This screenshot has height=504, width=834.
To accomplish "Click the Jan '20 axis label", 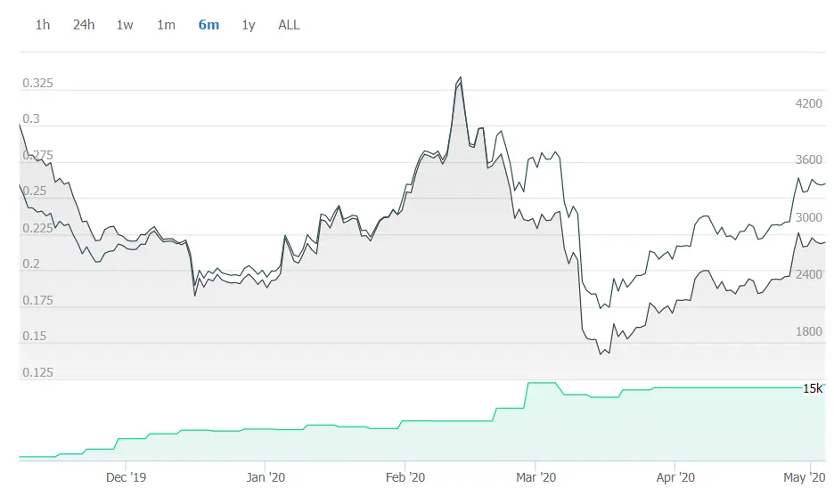I will [x=266, y=477].
